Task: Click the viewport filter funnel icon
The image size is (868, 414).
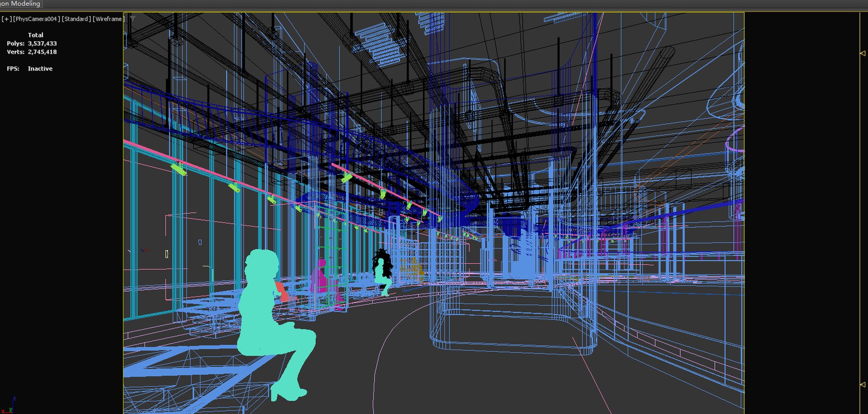Action: click(x=132, y=19)
